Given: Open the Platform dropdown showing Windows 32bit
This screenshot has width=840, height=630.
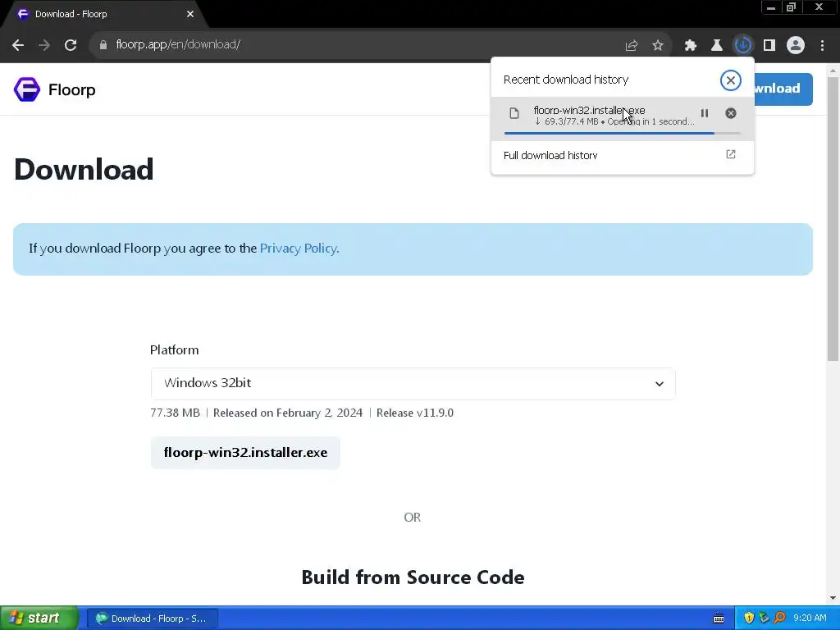Looking at the screenshot, I should [x=413, y=384].
